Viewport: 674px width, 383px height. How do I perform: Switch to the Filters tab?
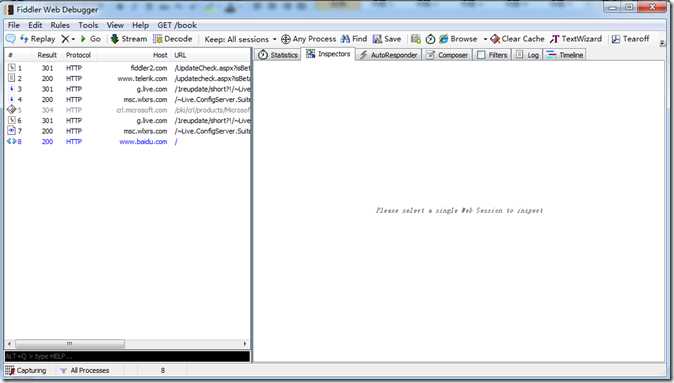click(492, 55)
